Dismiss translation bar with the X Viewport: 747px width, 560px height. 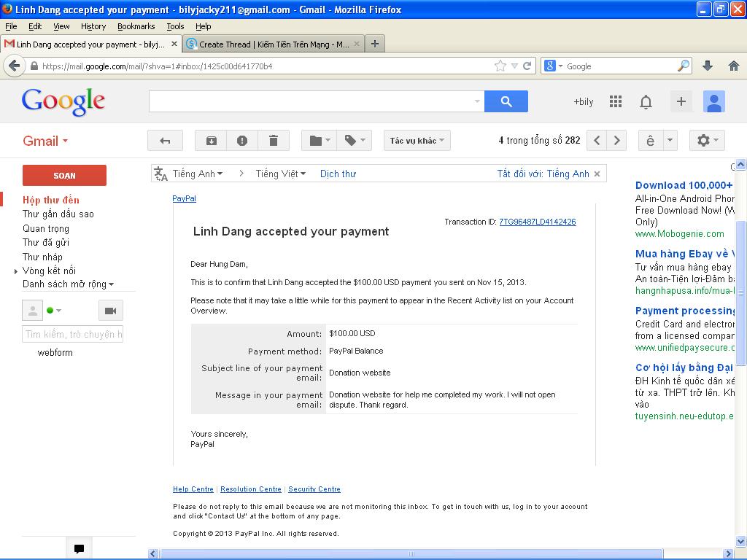coord(597,174)
